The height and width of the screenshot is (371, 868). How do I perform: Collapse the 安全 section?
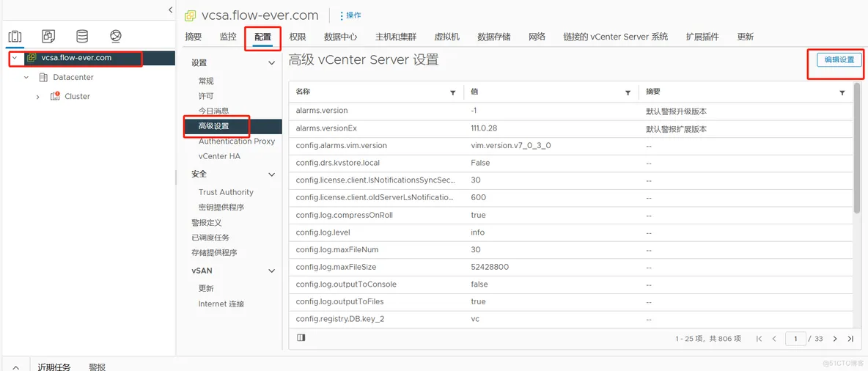271,175
